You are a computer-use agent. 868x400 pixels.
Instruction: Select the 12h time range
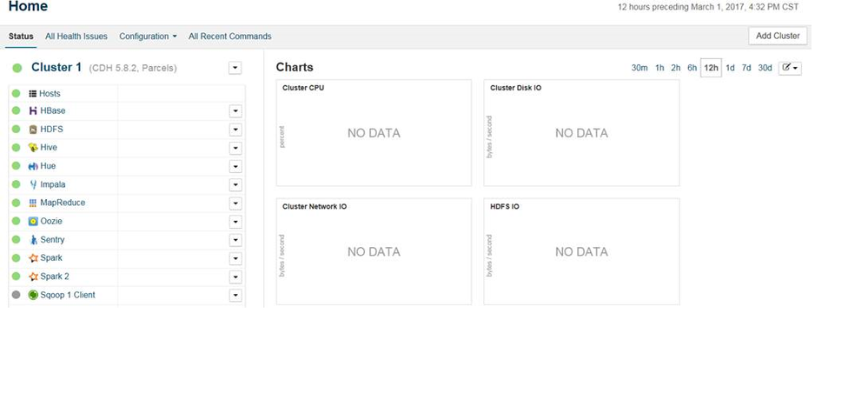click(x=711, y=68)
